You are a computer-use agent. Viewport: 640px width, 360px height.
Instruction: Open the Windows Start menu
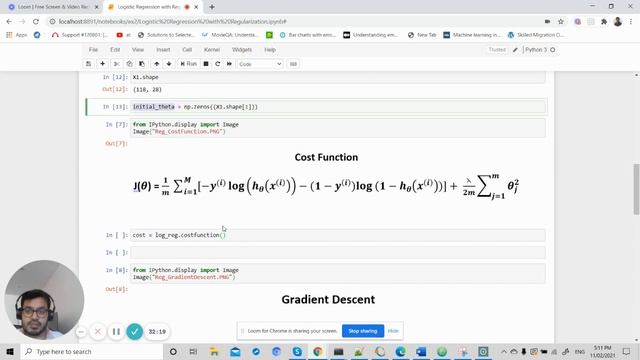10,351
